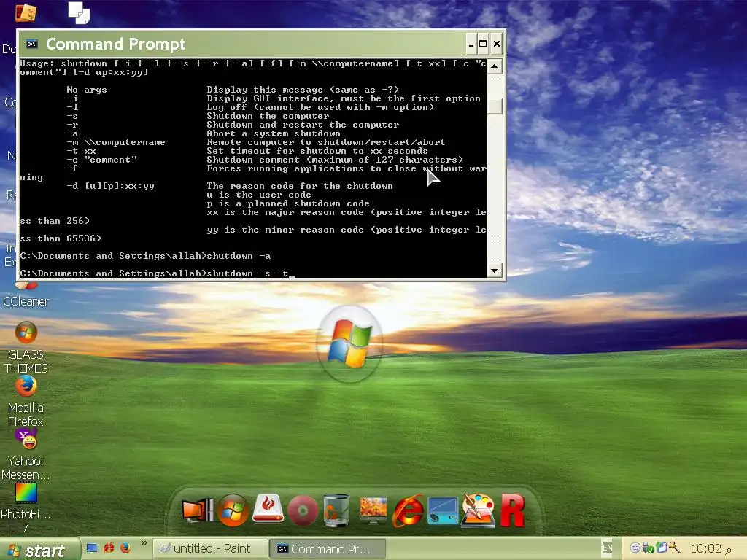Click 'Abort a system shutdown' text

[274, 133]
